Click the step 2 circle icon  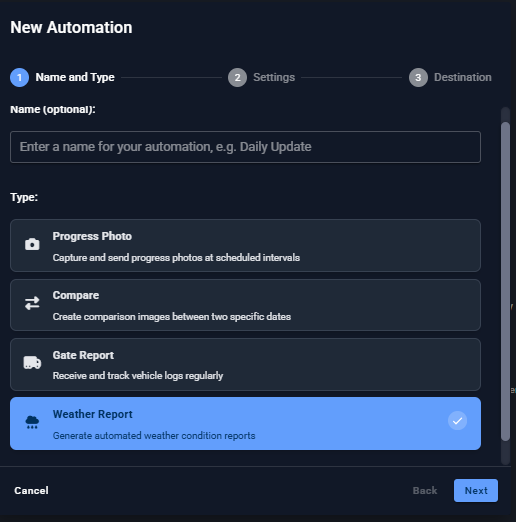coord(237,78)
